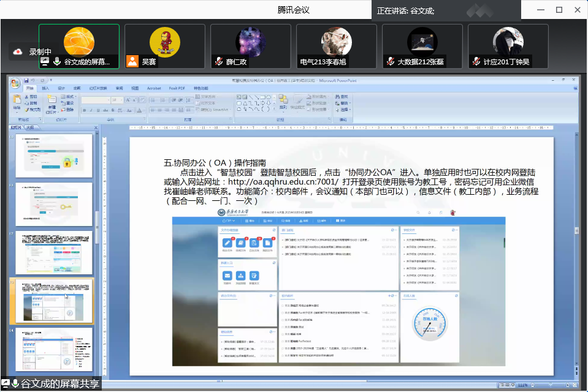588x392 pixels.
Task: Select 吴赛's participant tile
Action: (164, 46)
